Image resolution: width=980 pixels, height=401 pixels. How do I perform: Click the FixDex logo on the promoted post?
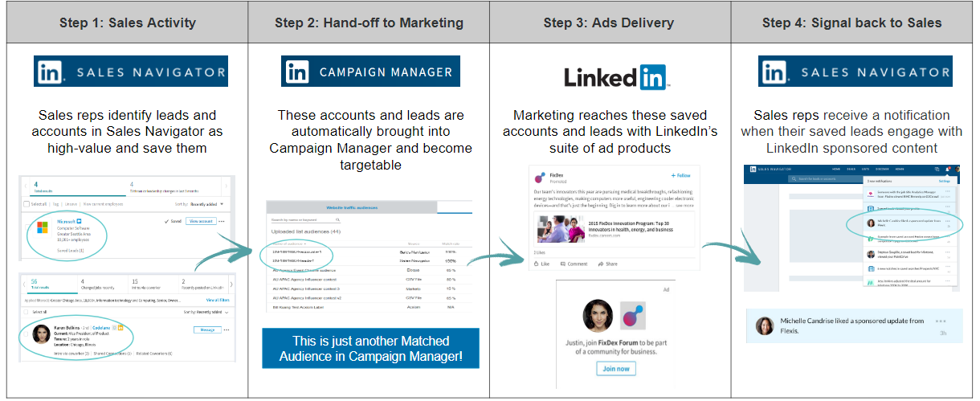(539, 178)
